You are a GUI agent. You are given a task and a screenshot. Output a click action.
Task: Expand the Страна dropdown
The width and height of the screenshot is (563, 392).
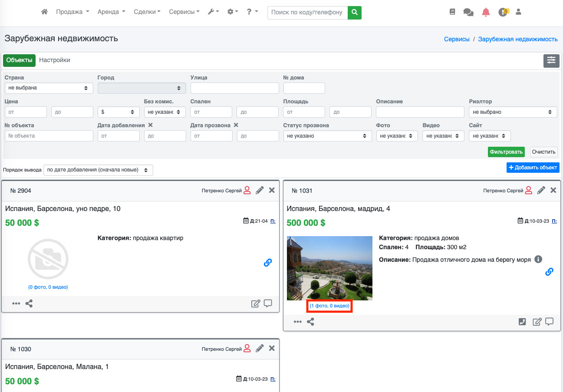click(49, 88)
